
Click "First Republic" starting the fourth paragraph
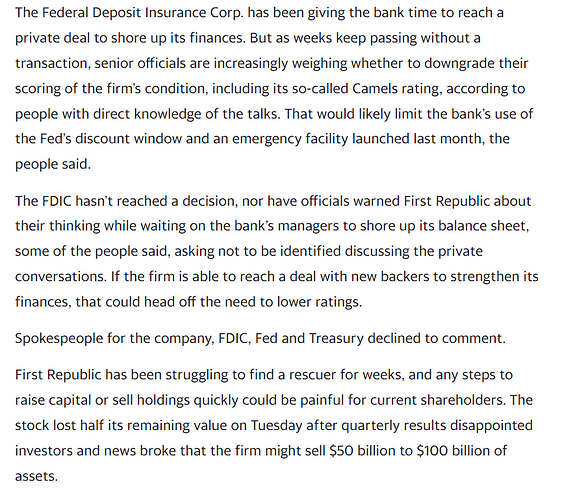point(58,375)
